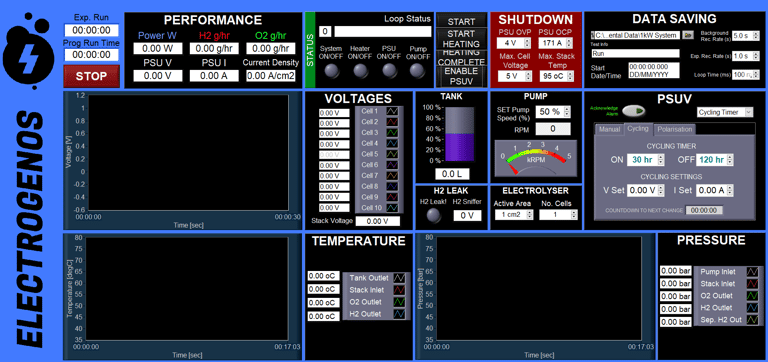Click the Cell 3 plot color icon
Screen dimensions: 768x362
click(x=393, y=133)
